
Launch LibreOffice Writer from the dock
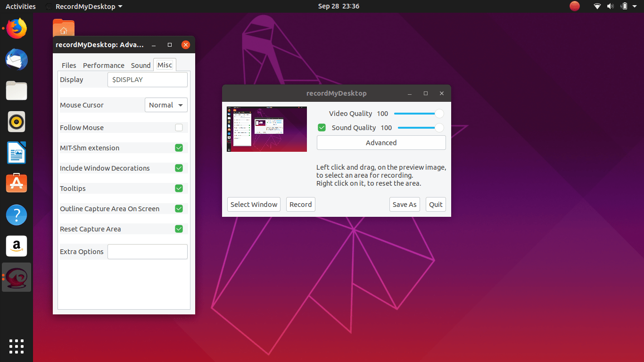pos(17,153)
